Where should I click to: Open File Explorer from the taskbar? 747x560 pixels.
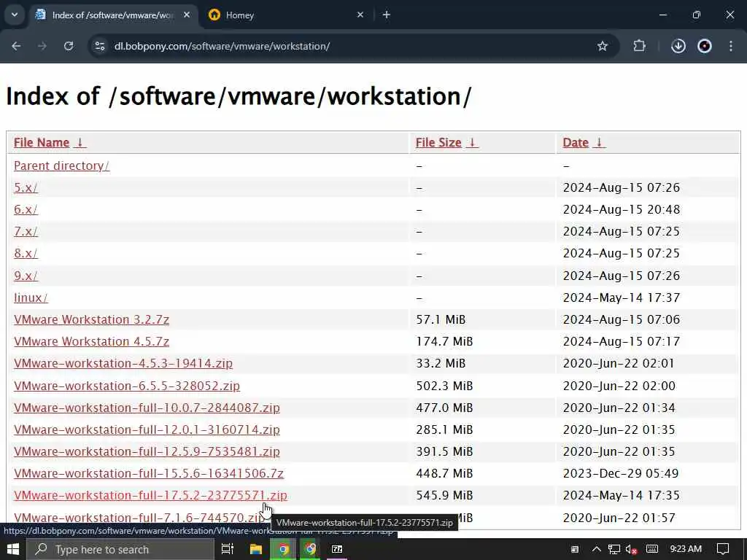tap(256, 549)
